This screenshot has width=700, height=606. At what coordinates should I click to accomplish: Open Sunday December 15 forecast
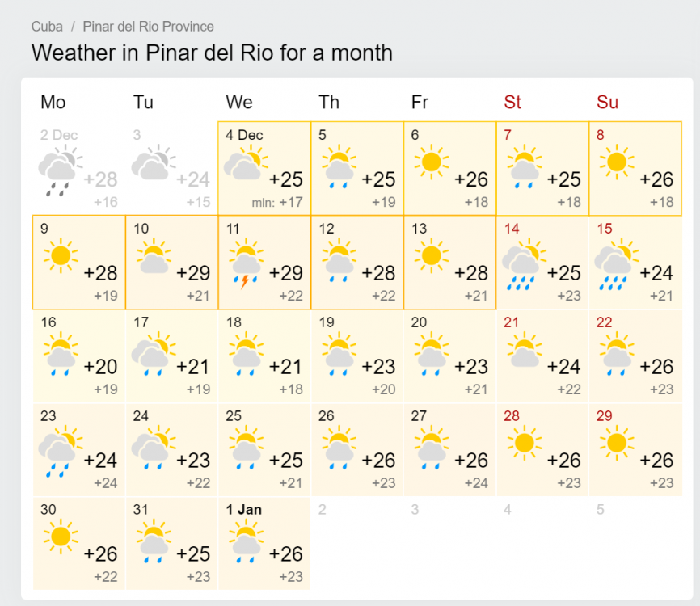pyautogui.click(x=635, y=263)
